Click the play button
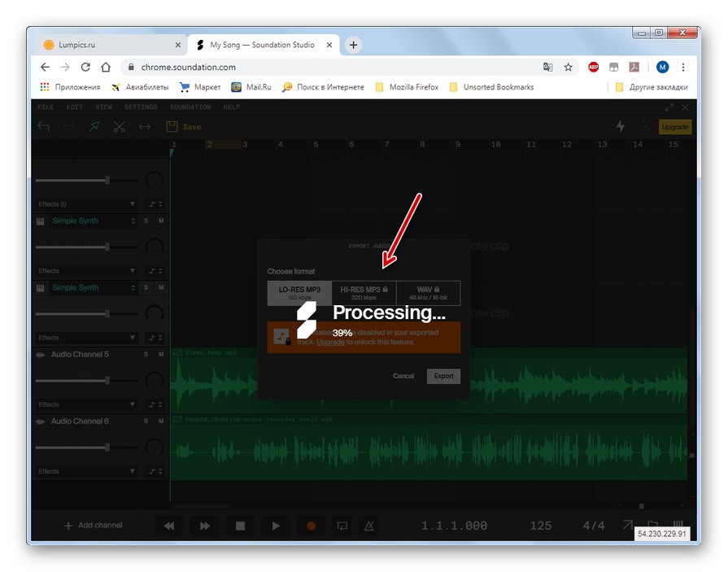 (x=276, y=526)
